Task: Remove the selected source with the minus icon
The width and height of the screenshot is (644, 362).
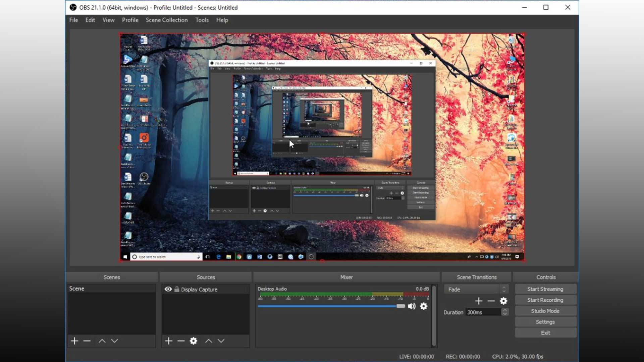Action: (181, 341)
